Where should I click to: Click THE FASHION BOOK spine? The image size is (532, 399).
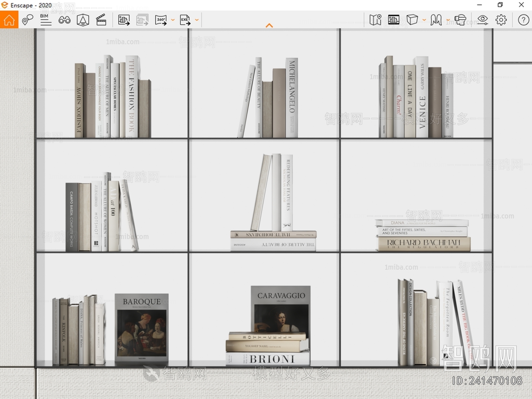[132, 96]
